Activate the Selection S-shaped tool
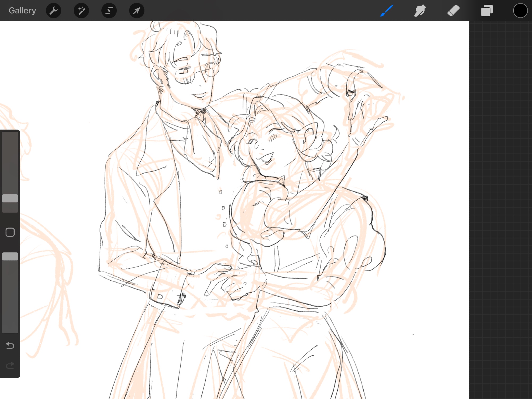Image resolution: width=532 pixels, height=399 pixels. [x=109, y=11]
